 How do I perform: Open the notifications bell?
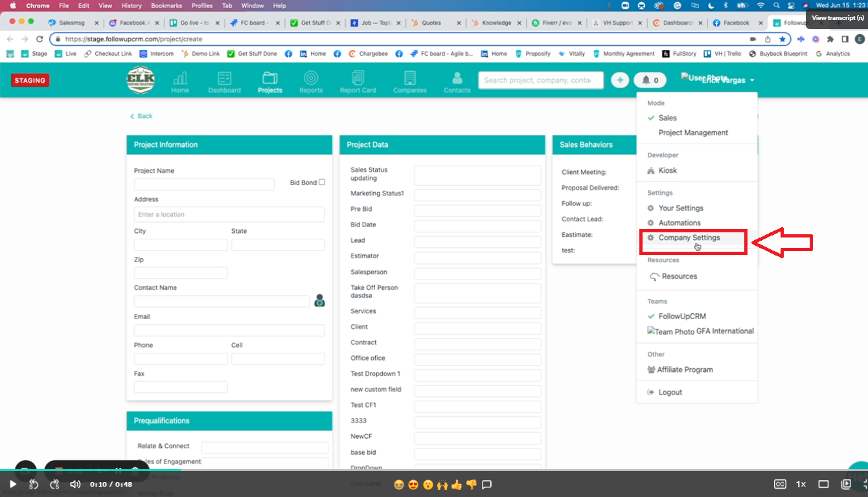click(x=650, y=80)
